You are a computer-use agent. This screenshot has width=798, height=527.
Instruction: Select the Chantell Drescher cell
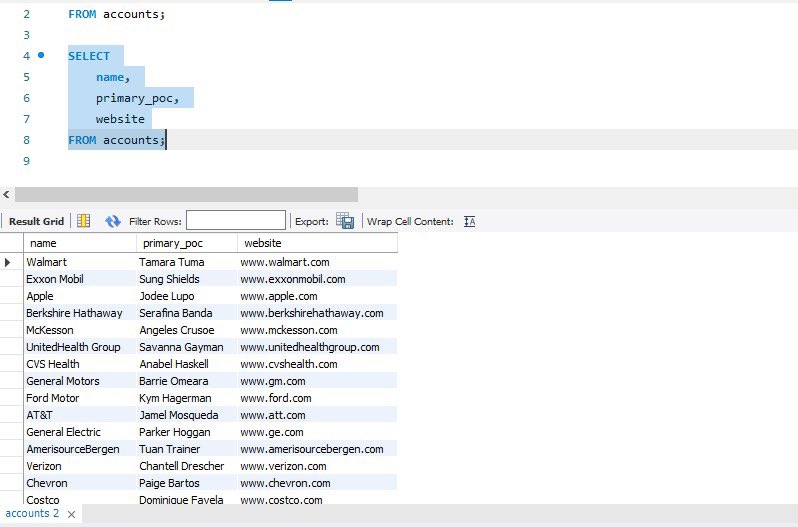point(187,466)
